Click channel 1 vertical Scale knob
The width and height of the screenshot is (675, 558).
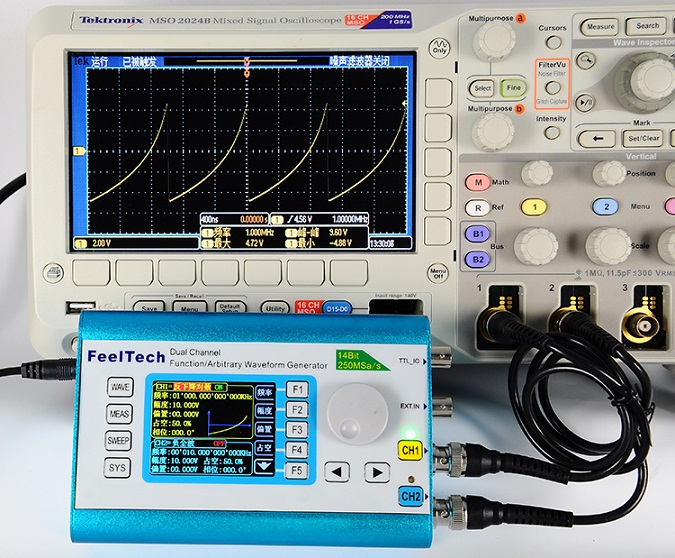(536, 246)
